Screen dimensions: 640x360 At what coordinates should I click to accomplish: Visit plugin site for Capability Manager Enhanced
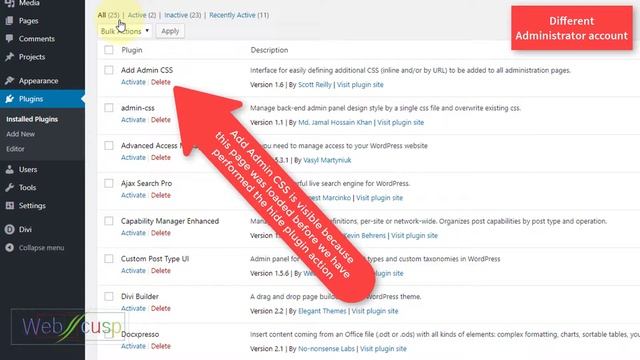pyautogui.click(x=414, y=236)
